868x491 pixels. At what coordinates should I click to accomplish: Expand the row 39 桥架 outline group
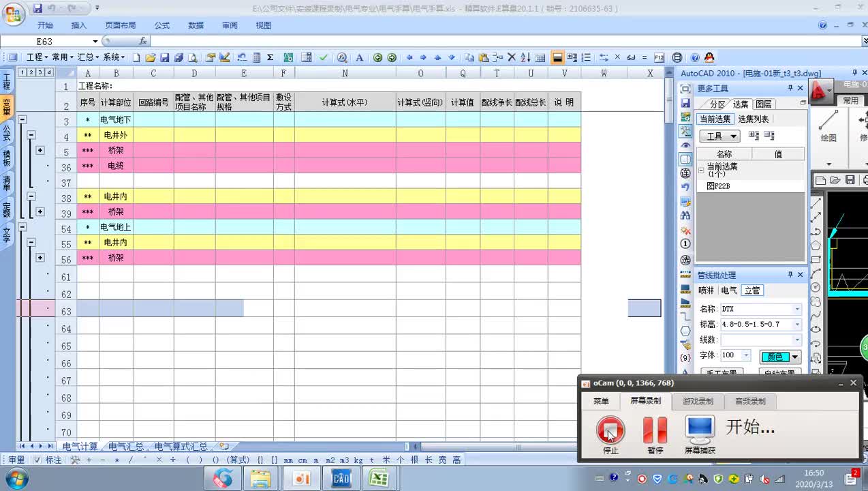click(40, 211)
